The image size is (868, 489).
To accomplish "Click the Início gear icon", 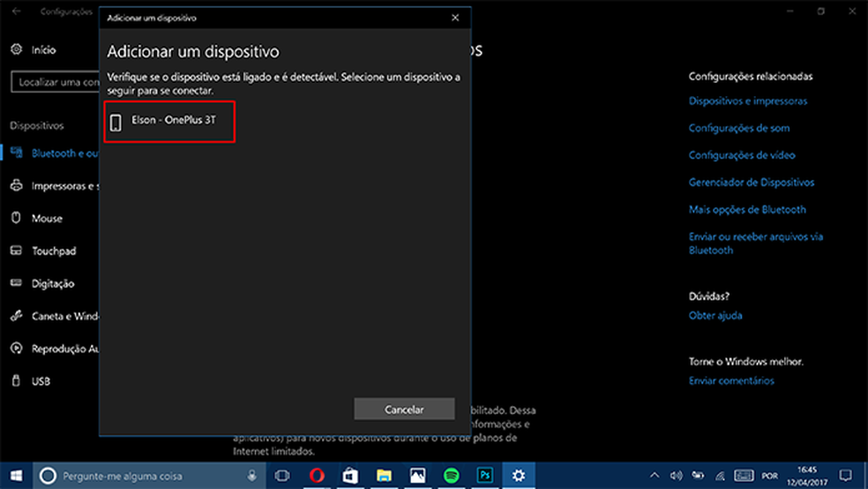I will click(17, 49).
